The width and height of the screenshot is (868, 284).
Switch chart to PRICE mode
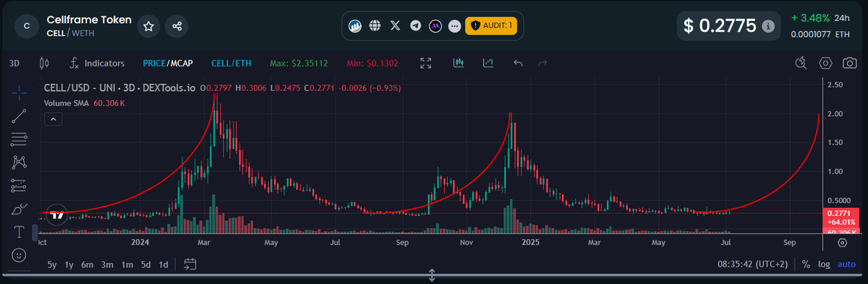click(155, 63)
